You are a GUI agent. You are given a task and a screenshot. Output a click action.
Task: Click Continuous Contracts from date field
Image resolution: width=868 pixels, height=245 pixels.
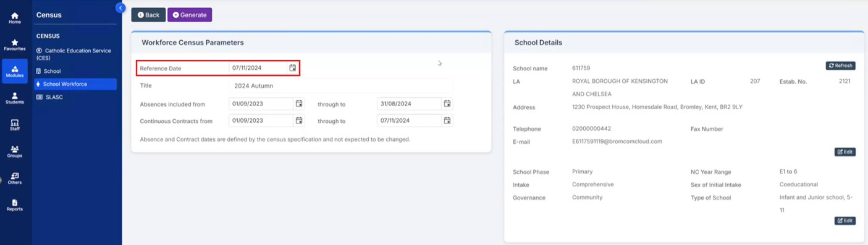point(261,120)
